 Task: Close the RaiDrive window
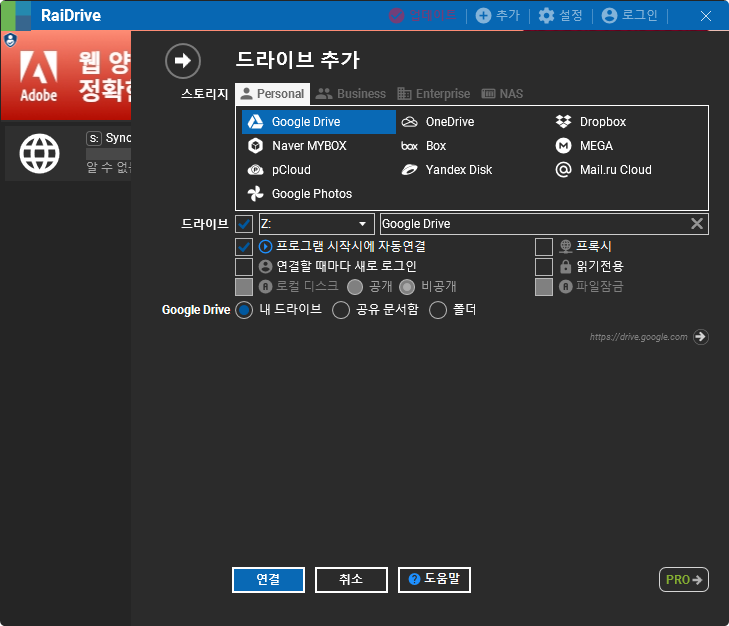(x=706, y=16)
